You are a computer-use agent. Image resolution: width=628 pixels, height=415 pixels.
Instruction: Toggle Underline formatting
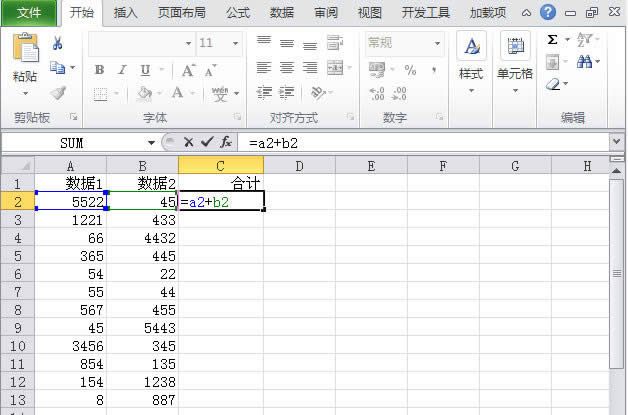point(145,70)
